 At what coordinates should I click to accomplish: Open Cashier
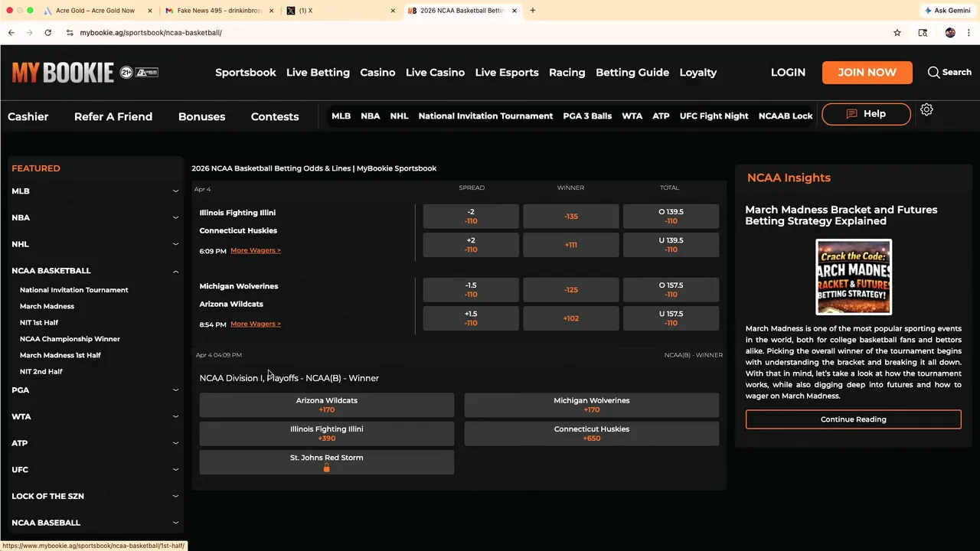click(28, 116)
